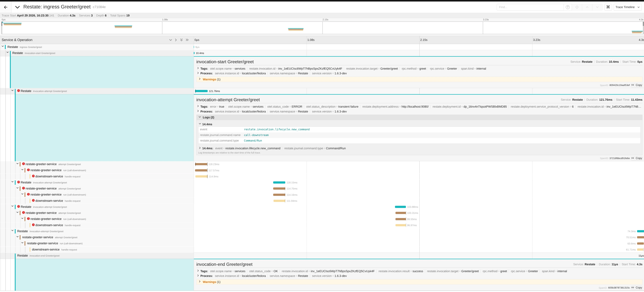Click deep link icon beside SpanID 37216fbbcd91fe6e
This screenshot has height=292, width=644.
point(633,158)
